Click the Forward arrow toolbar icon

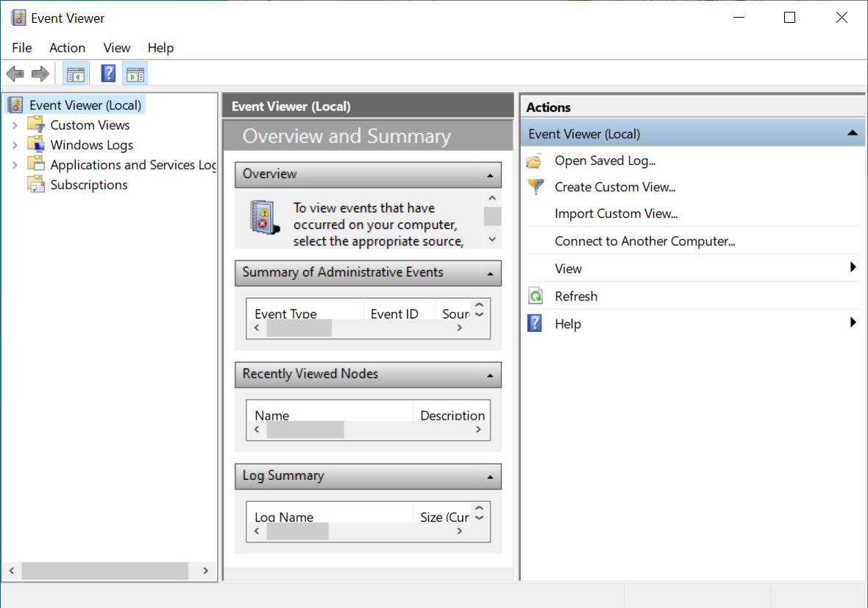[x=40, y=74]
